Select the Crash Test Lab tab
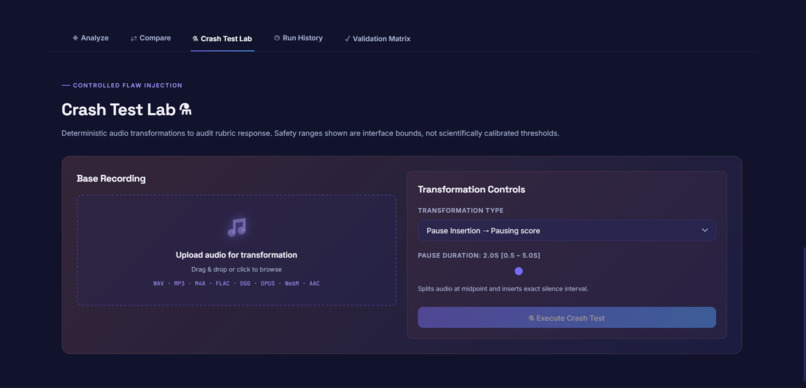Viewport: 806px width, 388px height. (x=222, y=39)
